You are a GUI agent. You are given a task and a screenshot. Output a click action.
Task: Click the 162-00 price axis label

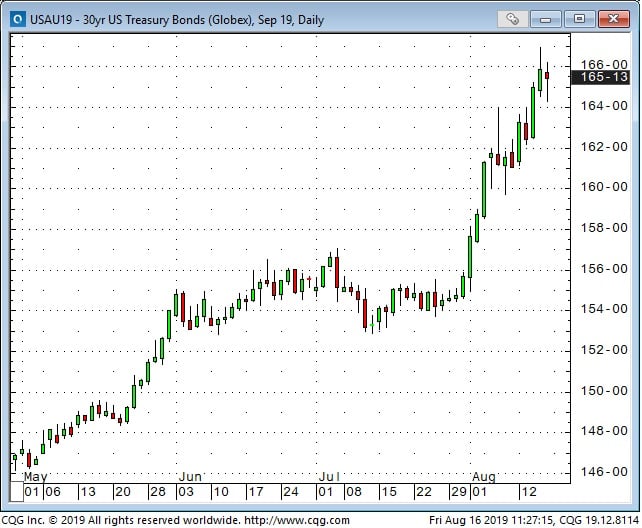click(x=604, y=147)
